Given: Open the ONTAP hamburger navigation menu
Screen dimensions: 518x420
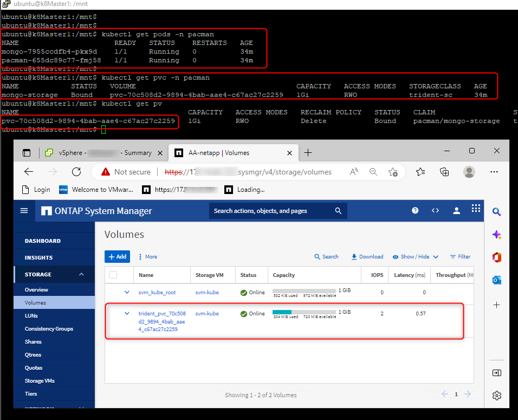Looking at the screenshot, I should [24, 211].
